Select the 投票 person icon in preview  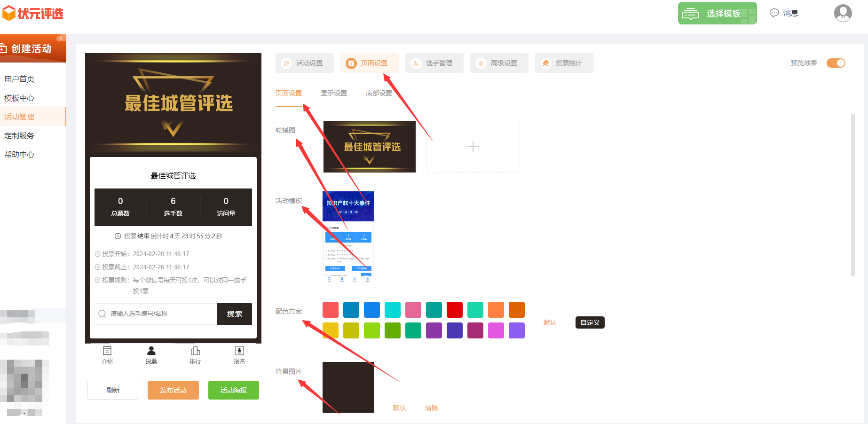coord(151,351)
